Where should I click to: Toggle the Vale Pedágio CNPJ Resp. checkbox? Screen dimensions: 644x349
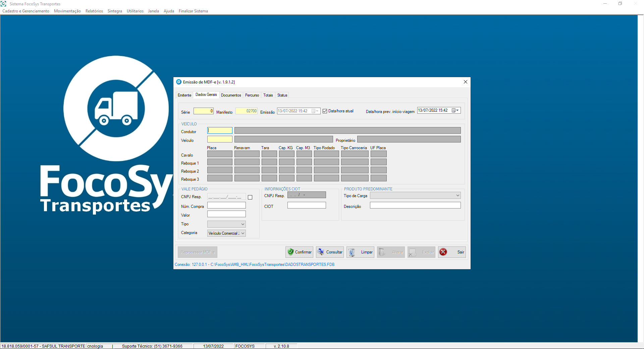click(250, 197)
